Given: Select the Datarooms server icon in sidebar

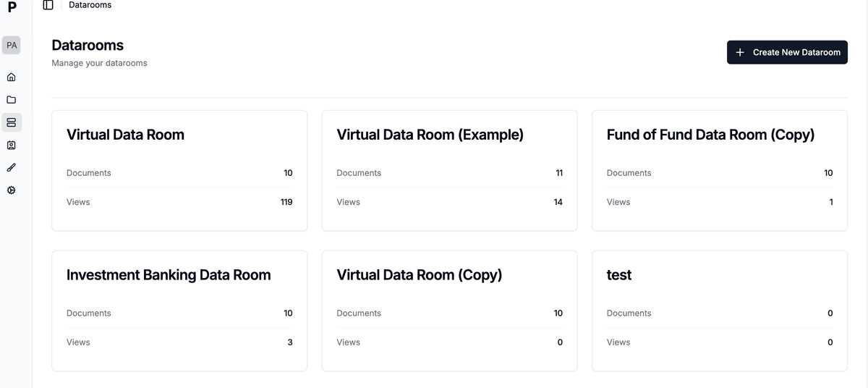Looking at the screenshot, I should pos(11,122).
